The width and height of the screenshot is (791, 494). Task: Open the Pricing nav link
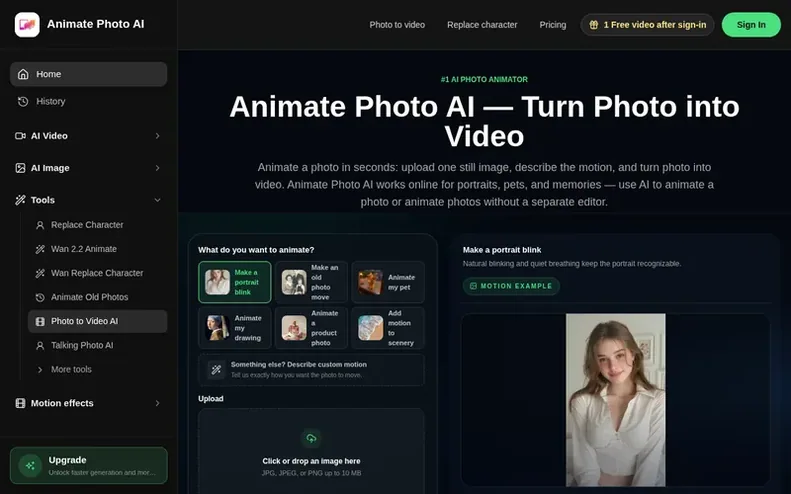pyautogui.click(x=552, y=25)
